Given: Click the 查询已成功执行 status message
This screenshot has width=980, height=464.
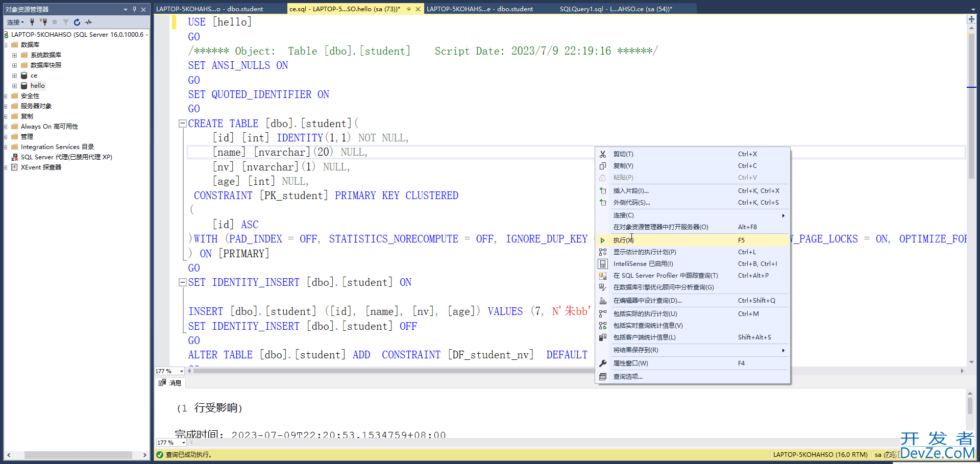Looking at the screenshot, I should 188,455.
